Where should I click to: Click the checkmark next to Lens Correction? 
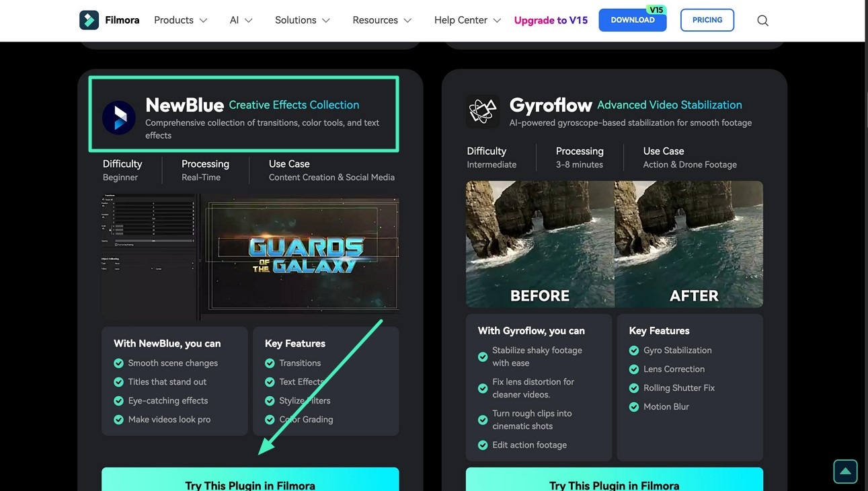pyautogui.click(x=633, y=369)
